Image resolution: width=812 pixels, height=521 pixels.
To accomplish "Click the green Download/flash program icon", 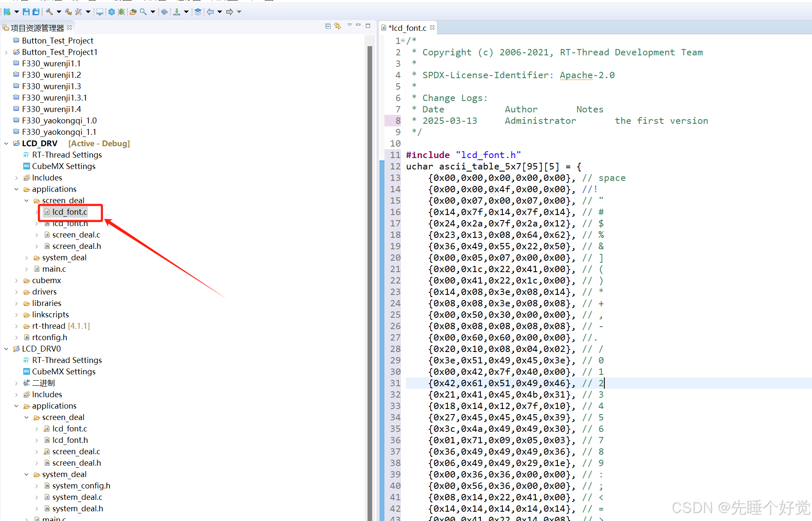I will point(177,12).
